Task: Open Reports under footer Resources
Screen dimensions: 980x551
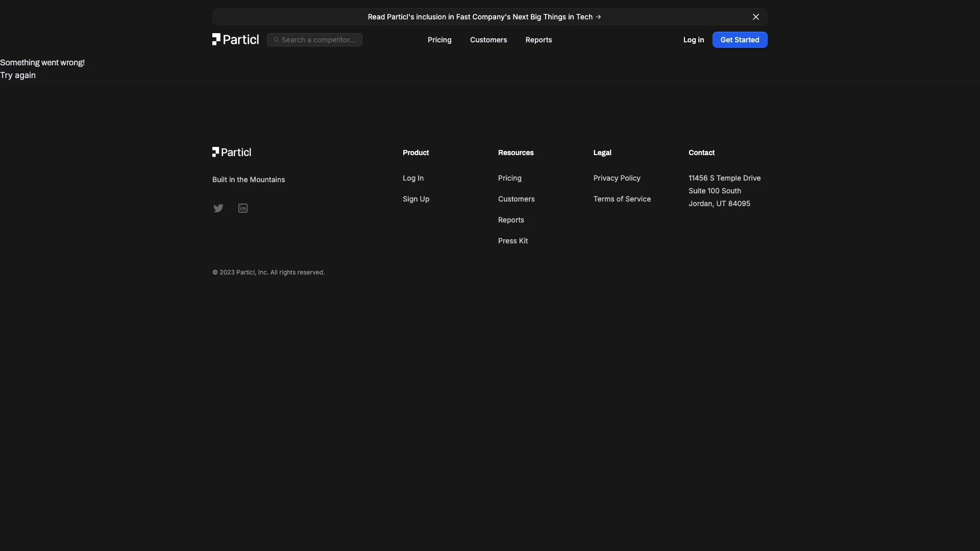Action: pyautogui.click(x=511, y=220)
